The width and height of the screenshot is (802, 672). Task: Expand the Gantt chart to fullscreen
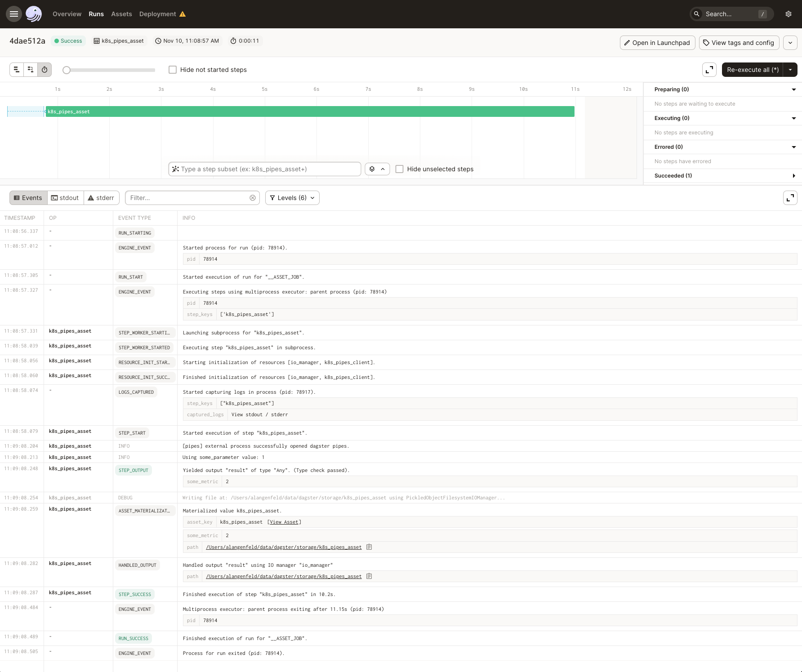(709, 70)
